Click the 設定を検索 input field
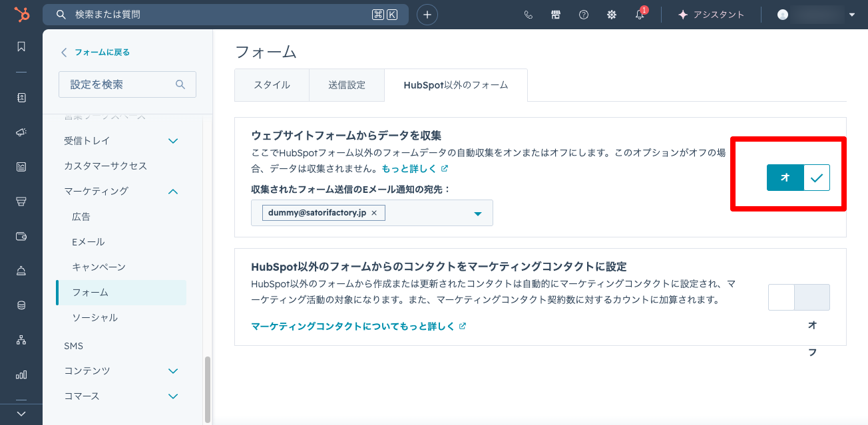Viewport: 868px width, 425px height. [127, 84]
